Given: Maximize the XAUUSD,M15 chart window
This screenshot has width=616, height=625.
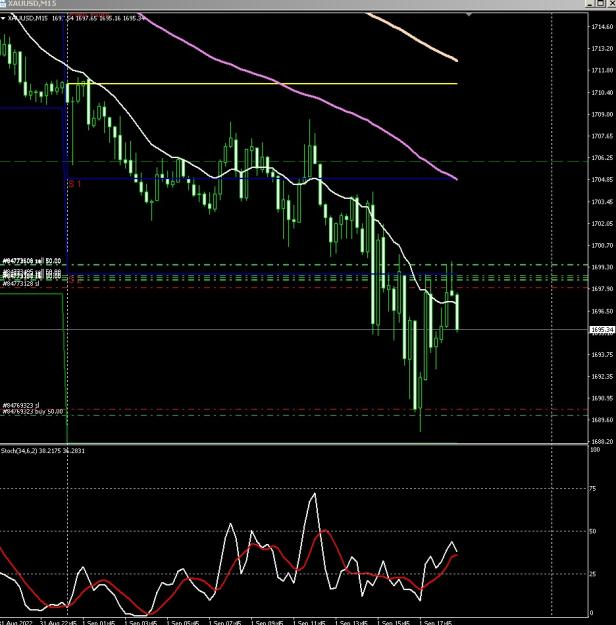Looking at the screenshot, I should (x=600, y=4).
